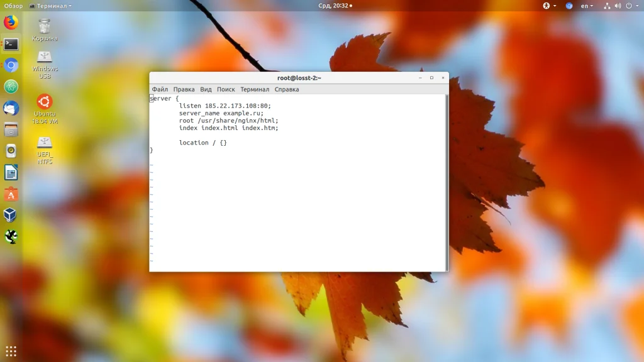Image resolution: width=644 pixels, height=362 pixels.
Task: Open the Терминал app menu dropdown
Action: [50, 6]
